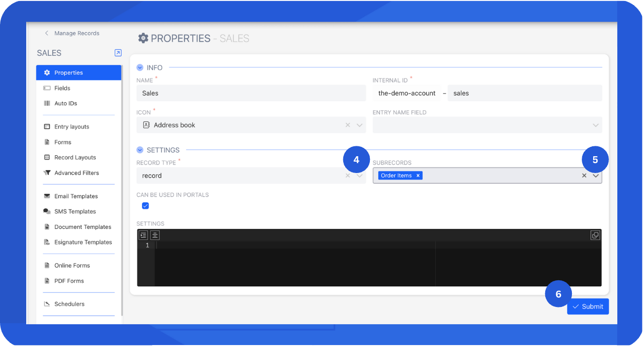Click the Fields icon in sidebar
644x348 pixels.
pos(47,88)
